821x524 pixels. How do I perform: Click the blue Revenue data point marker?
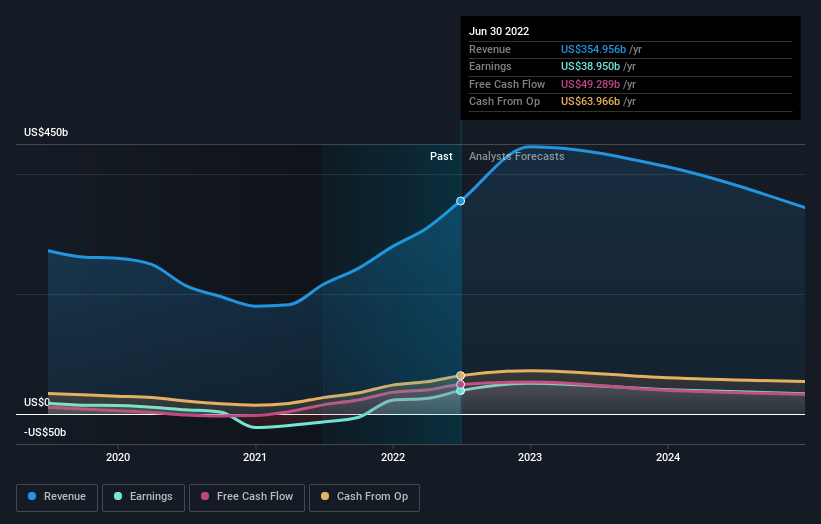coord(460,201)
